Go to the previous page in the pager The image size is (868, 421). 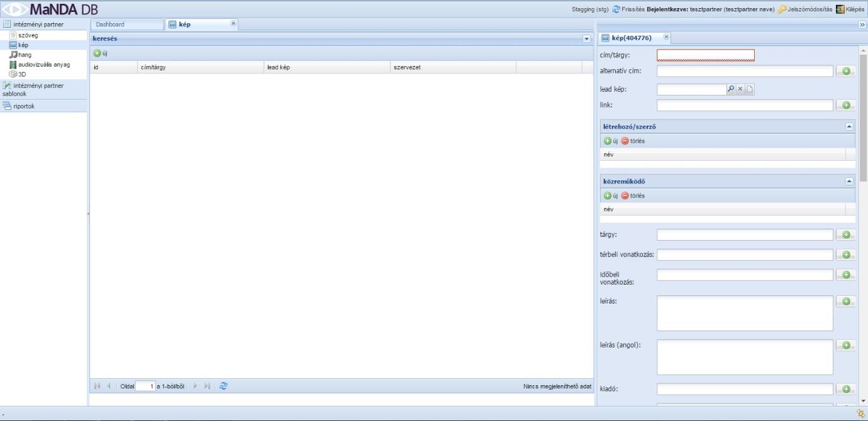coord(109,386)
